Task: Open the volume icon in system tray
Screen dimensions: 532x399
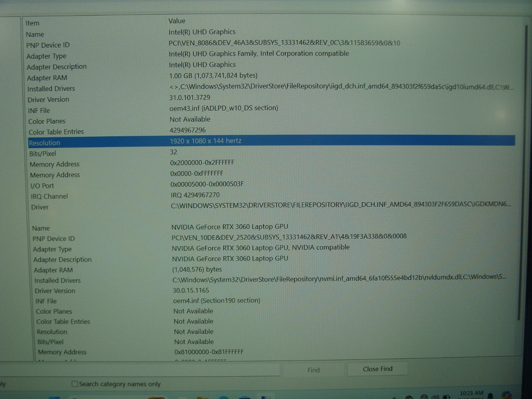Action: [x=435, y=396]
